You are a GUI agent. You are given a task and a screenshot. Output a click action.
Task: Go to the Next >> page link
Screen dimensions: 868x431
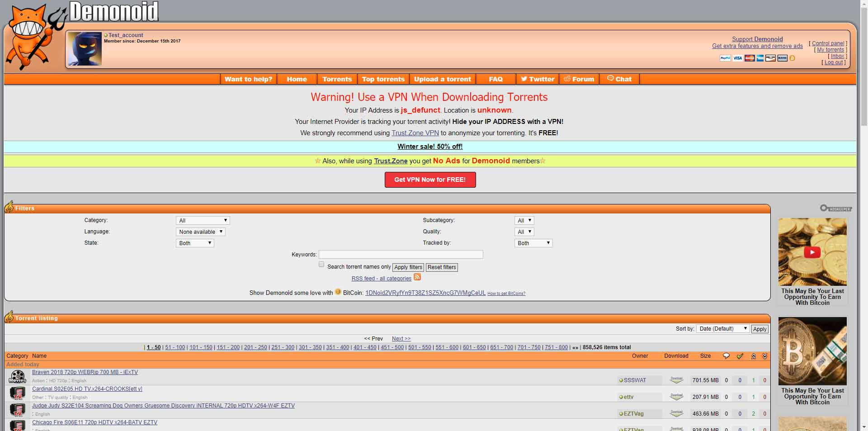coord(401,339)
